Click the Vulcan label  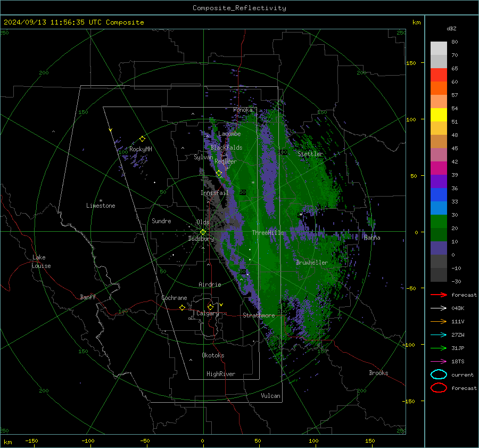(270, 396)
